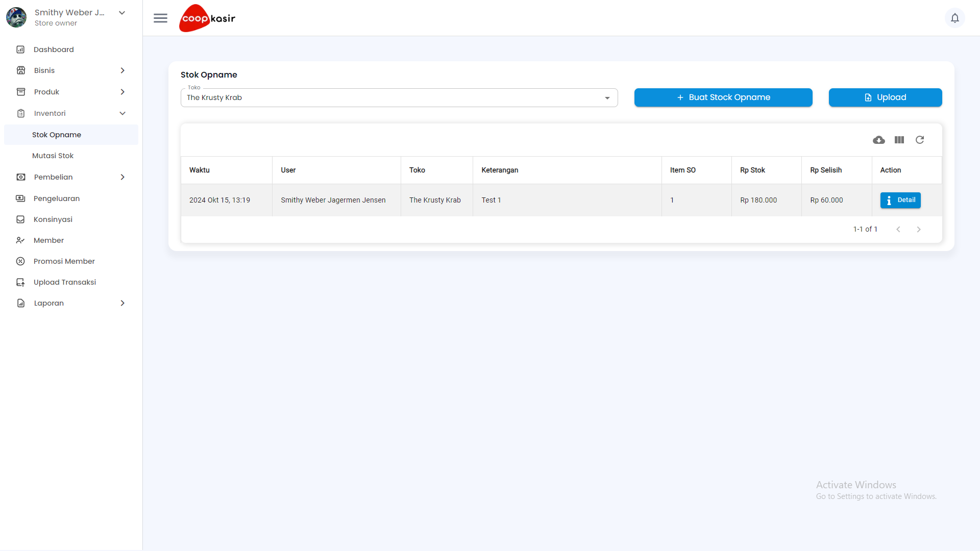Screen dimensions: 980x551
Task: Open notifications via the bell icon
Action: 955,18
